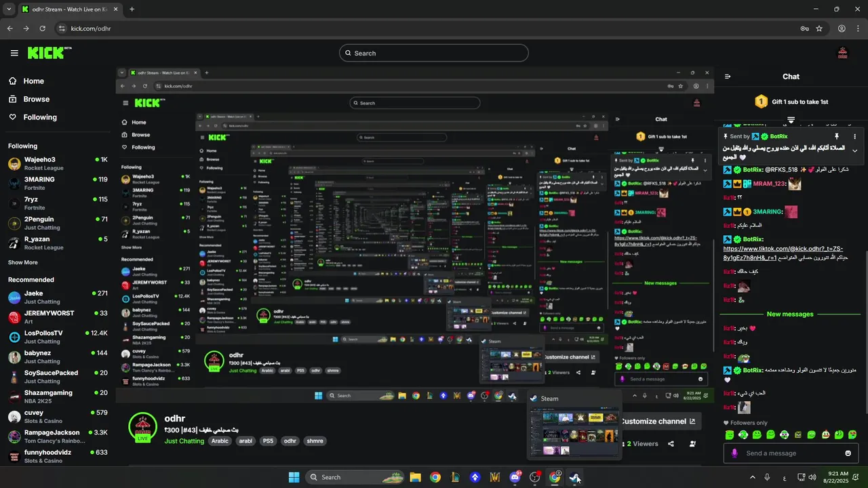Viewport: 868px width, 488px height.
Task: Click the user icon right of share
Action: (692, 444)
